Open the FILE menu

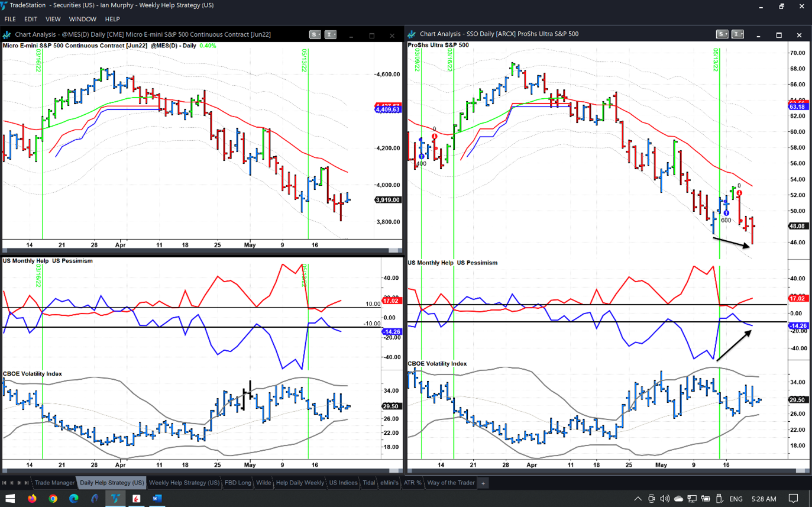pyautogui.click(x=10, y=20)
